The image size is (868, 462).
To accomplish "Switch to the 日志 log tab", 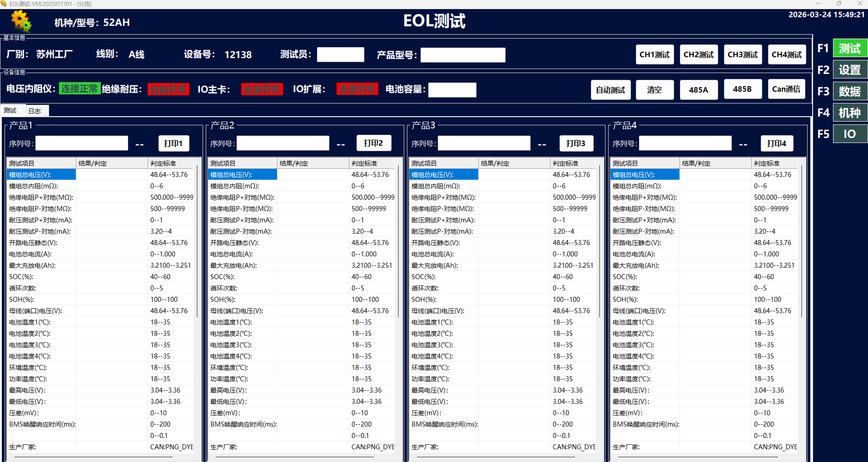I will coord(35,111).
